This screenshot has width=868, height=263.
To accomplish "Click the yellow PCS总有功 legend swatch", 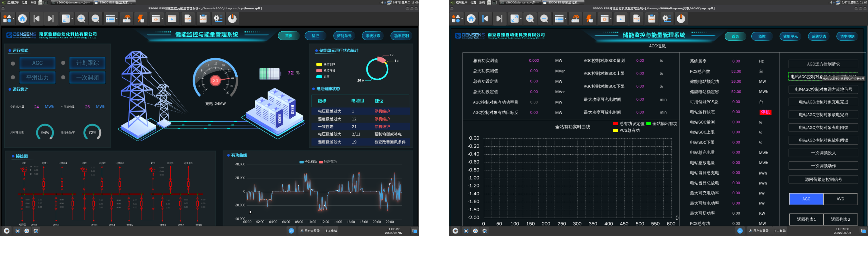I will [x=615, y=131].
